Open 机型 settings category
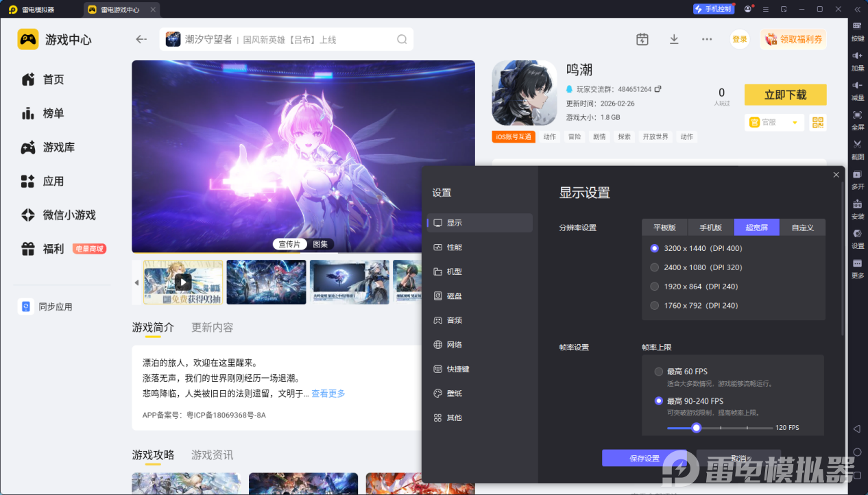This screenshot has width=868, height=495. click(480, 271)
